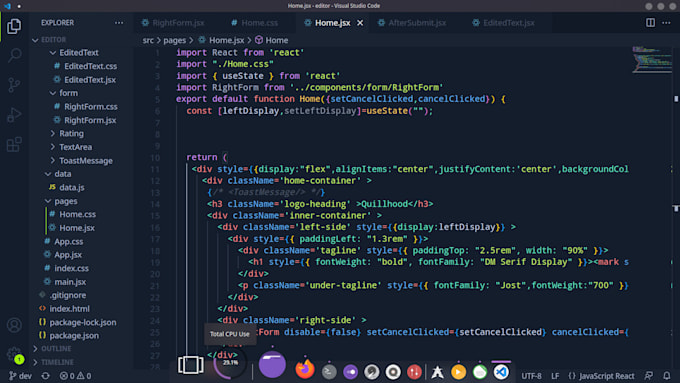Open errors and warnings problems indicator
The width and height of the screenshot is (680, 383).
(75, 376)
